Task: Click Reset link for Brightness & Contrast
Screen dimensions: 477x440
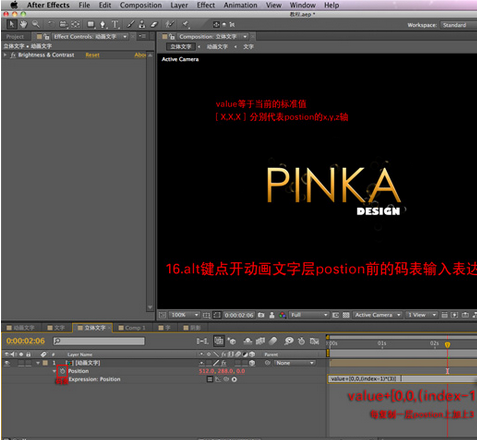Action: [92, 55]
